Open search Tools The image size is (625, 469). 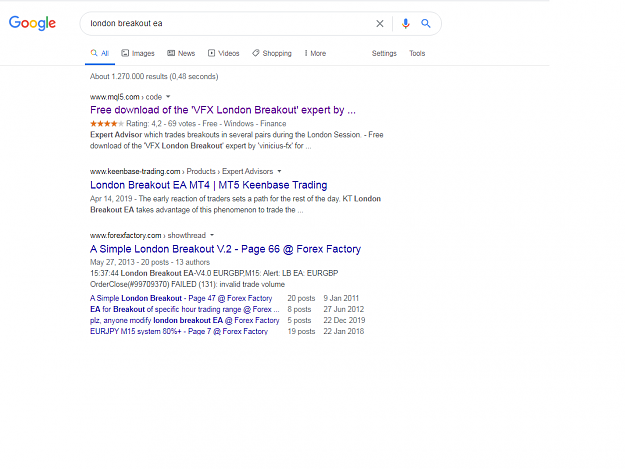click(x=417, y=53)
